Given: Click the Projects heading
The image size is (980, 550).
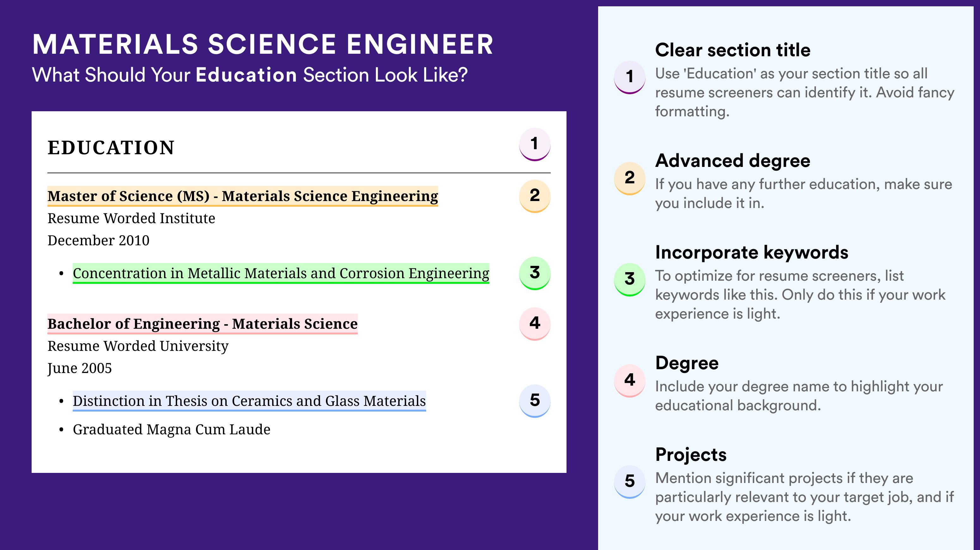Looking at the screenshot, I should point(691,455).
